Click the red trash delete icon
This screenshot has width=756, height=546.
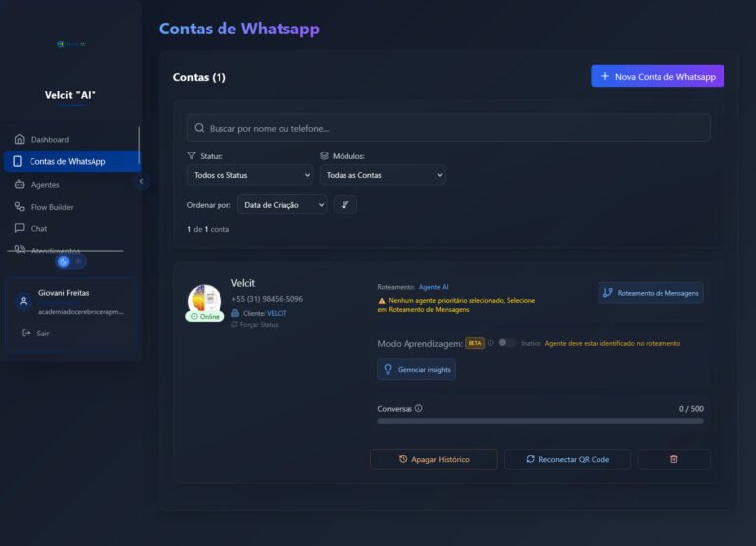(x=673, y=459)
